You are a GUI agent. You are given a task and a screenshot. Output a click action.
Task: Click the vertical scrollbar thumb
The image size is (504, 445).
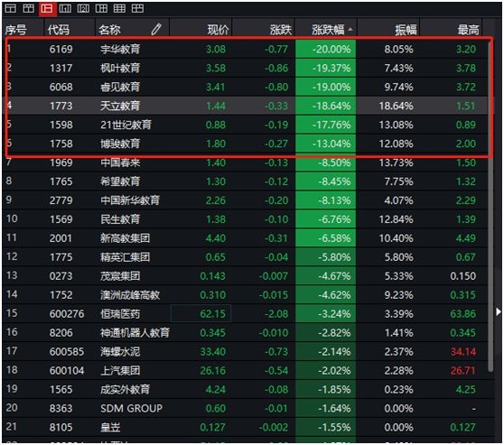[490, 206]
